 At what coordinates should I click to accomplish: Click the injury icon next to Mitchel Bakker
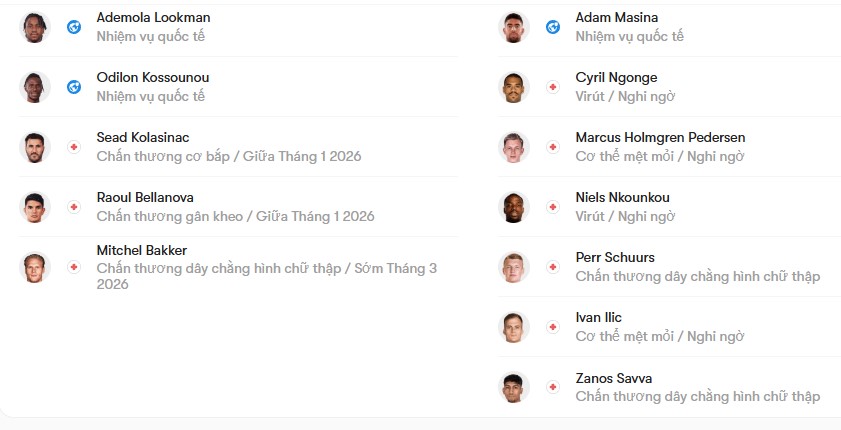click(74, 267)
